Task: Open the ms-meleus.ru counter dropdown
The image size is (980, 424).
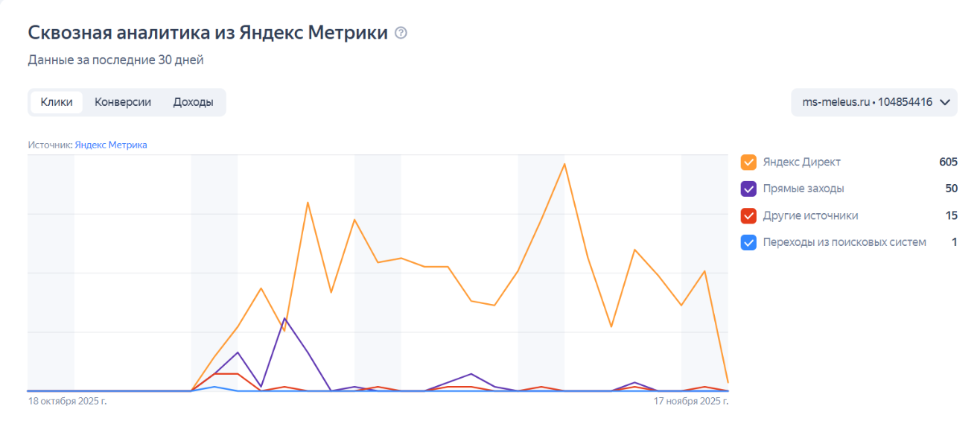Action: pos(866,102)
